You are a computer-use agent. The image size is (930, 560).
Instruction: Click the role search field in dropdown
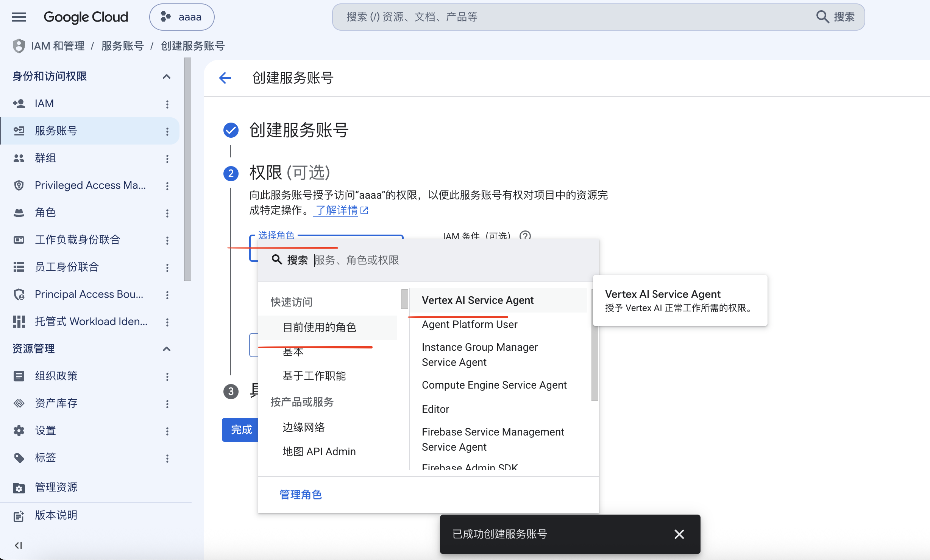click(x=429, y=260)
